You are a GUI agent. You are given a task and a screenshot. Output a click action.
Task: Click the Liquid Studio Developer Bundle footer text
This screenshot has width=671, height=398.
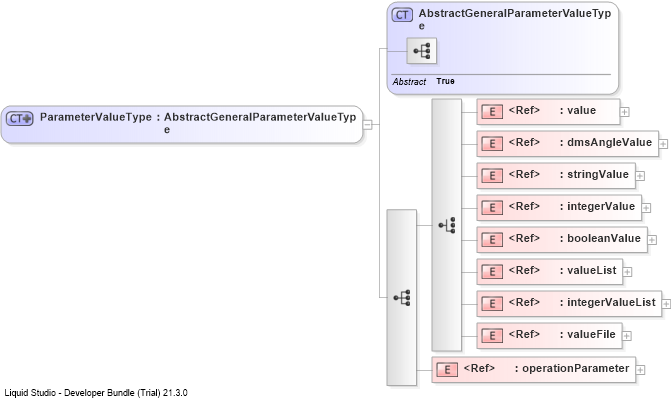coord(96,392)
